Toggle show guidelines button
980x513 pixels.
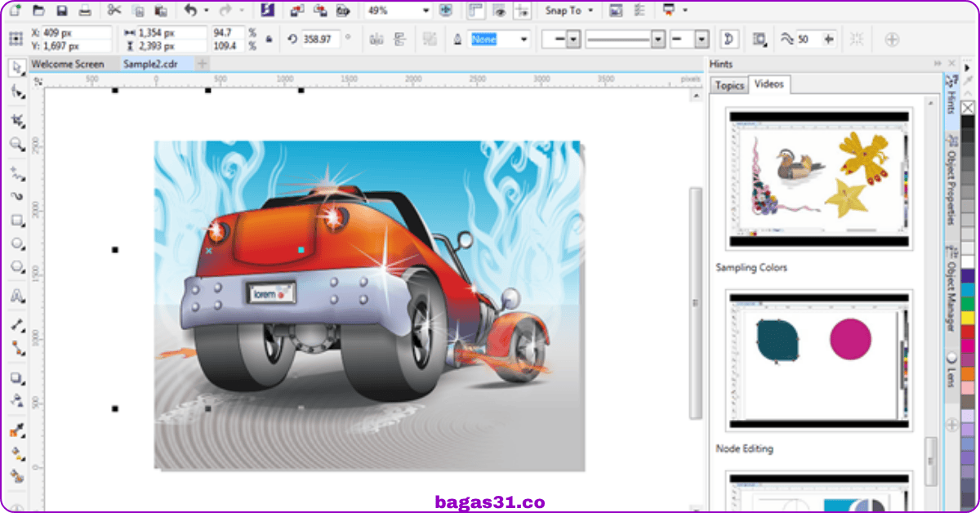point(522,11)
